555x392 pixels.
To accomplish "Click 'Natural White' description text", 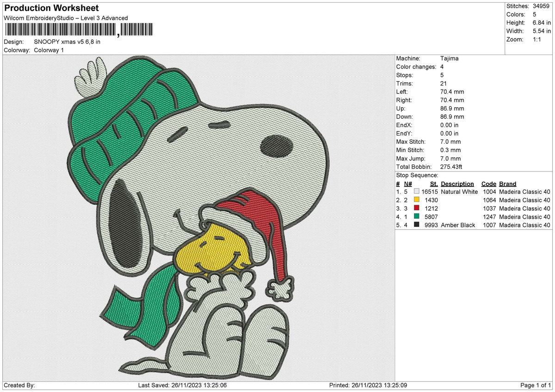I will point(459,192).
